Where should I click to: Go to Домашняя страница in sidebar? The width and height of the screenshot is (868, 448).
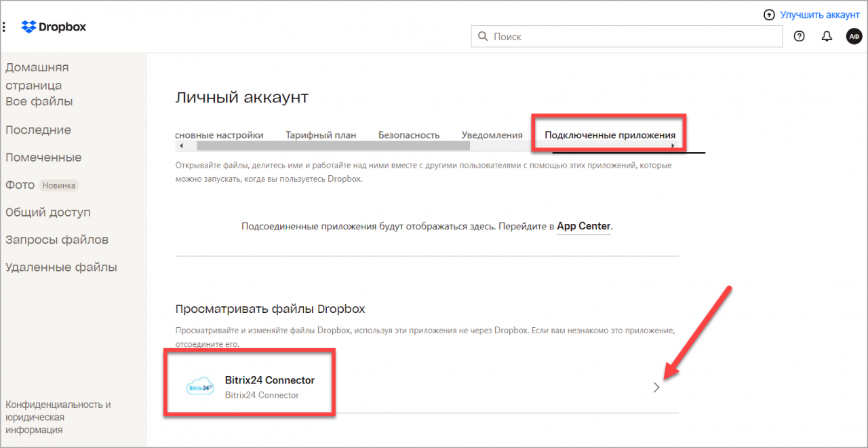pos(37,76)
